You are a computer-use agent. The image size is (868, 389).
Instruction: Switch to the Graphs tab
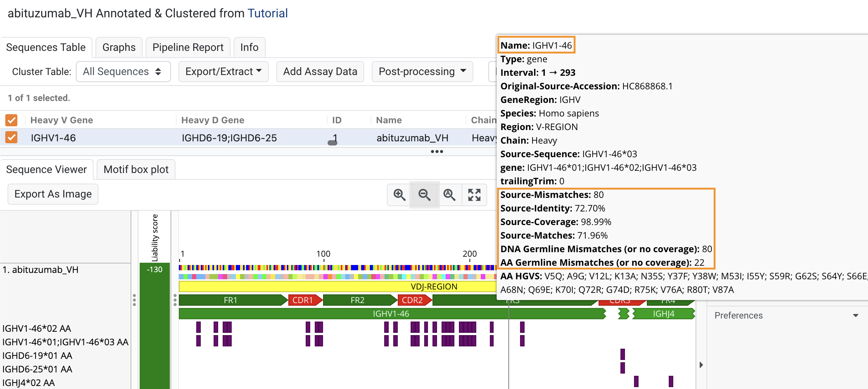[x=119, y=47]
